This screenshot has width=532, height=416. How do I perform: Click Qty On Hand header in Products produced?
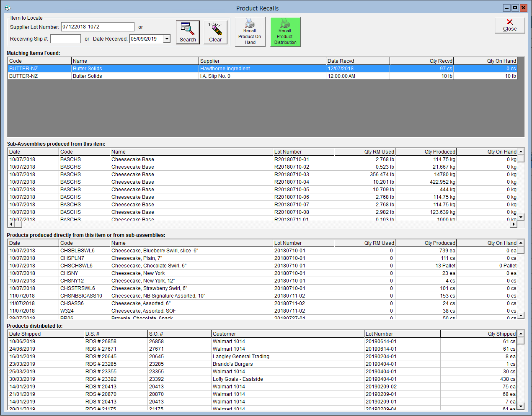487,243
